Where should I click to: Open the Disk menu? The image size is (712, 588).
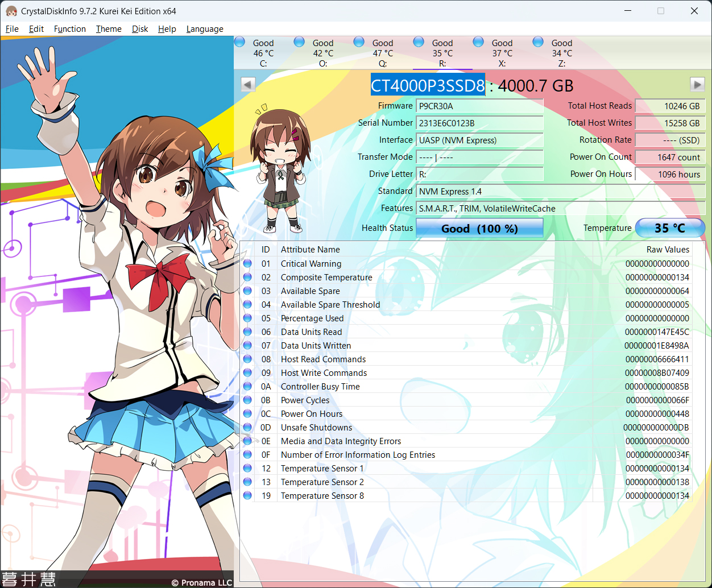click(x=140, y=29)
